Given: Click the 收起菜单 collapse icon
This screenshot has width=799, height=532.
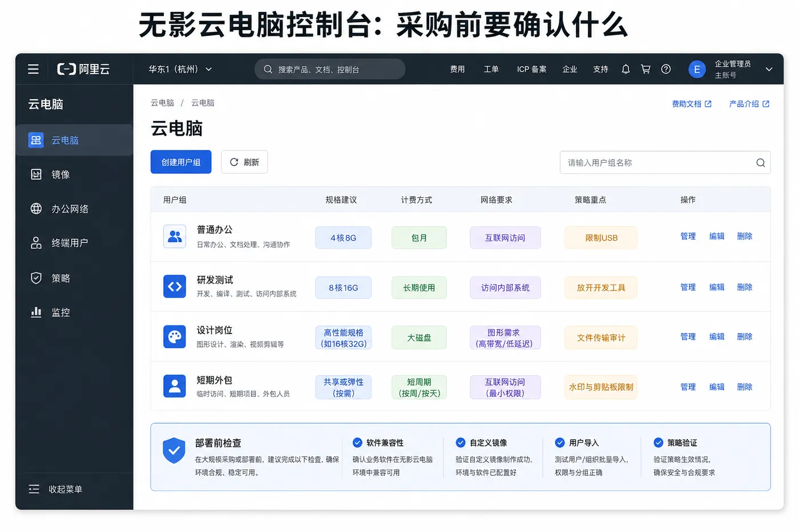Looking at the screenshot, I should tap(34, 489).
